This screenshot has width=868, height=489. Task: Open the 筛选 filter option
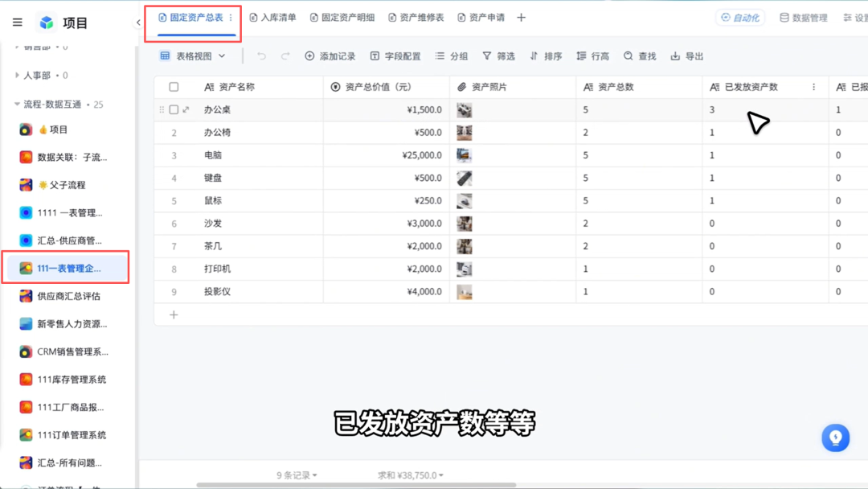[x=498, y=56]
